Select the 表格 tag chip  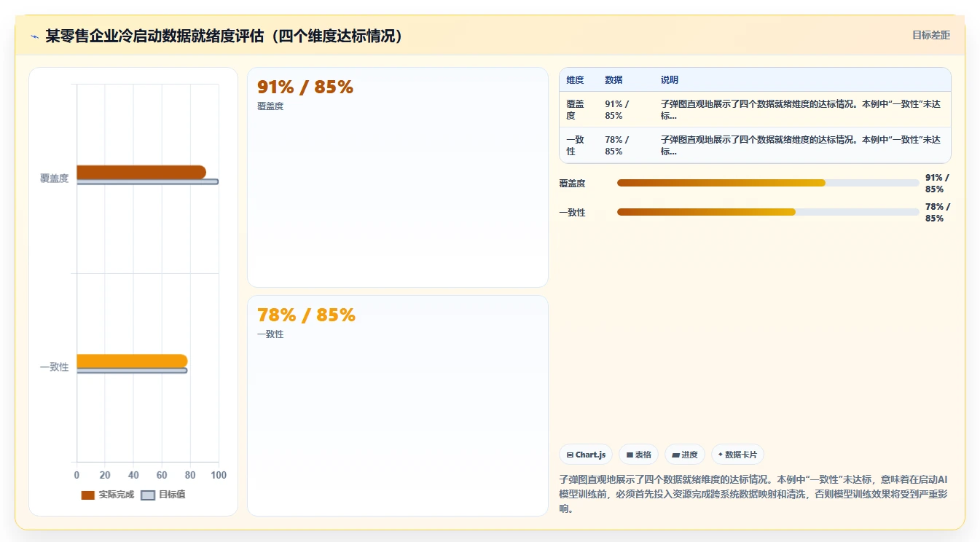[638, 455]
